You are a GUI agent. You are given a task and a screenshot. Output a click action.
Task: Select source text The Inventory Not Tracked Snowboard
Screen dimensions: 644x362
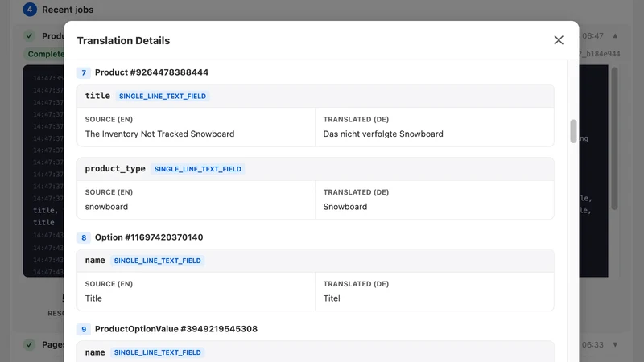159,134
